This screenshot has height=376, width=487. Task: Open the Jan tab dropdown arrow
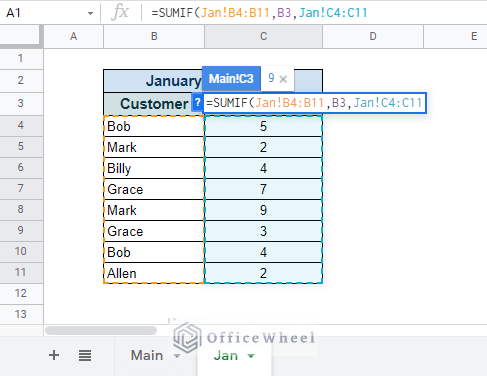pos(251,356)
